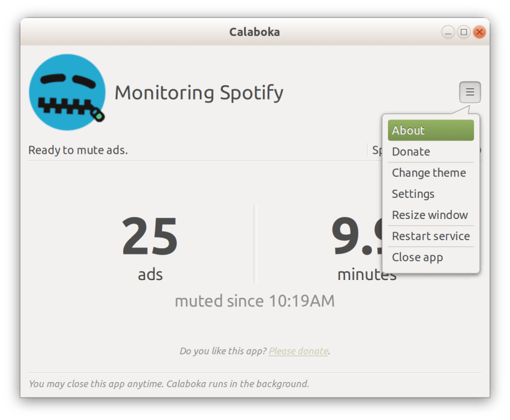The height and width of the screenshot is (420, 510).
Task: Follow the Please donate link
Action: 298,351
